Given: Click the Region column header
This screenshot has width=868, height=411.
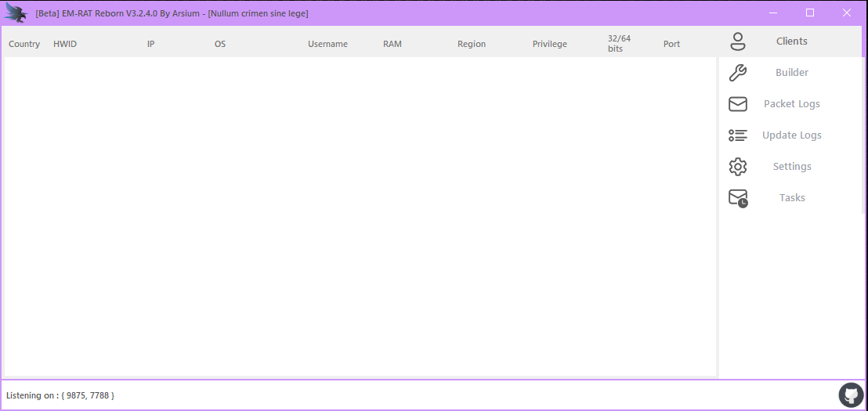Looking at the screenshot, I should (472, 45).
